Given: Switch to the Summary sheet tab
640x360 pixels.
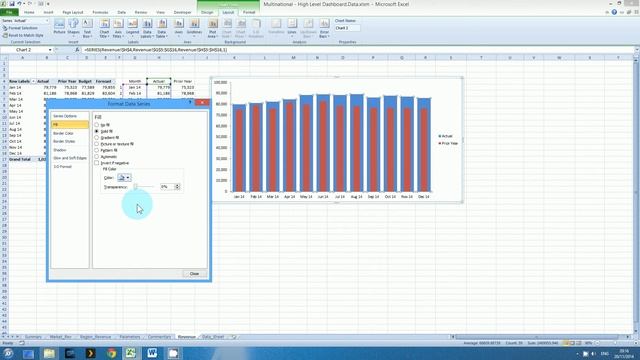Looking at the screenshot, I should [33, 337].
